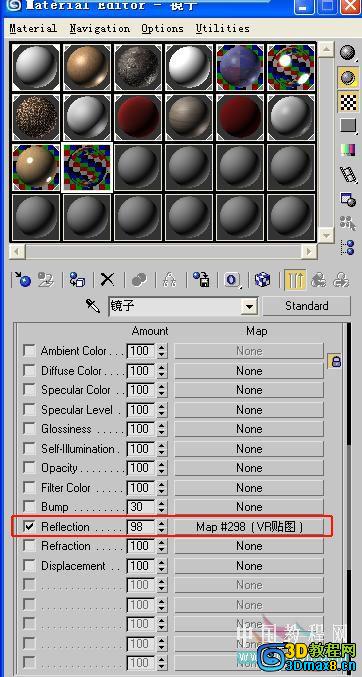Click the Standard material type button
Screen dimensions: 362x677
pos(307,306)
